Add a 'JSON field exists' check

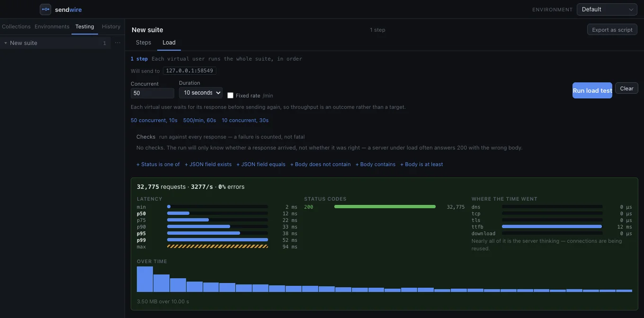tap(208, 164)
